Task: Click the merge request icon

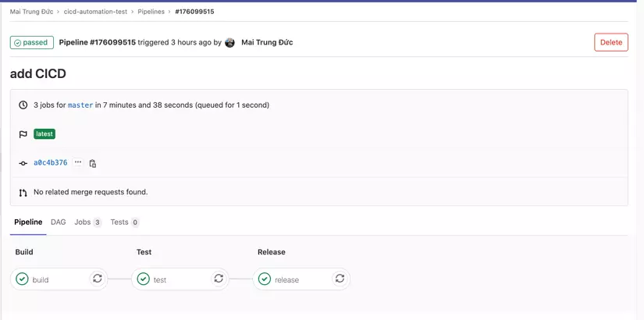Action: (23, 192)
